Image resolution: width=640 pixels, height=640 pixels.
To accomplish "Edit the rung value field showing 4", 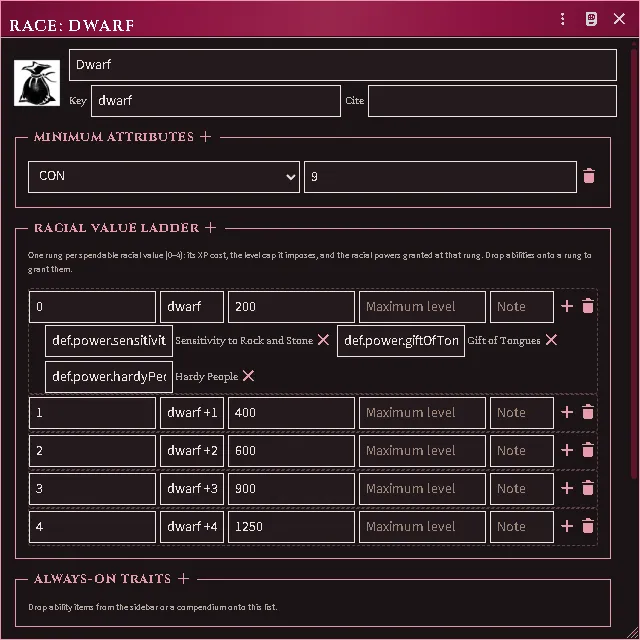I will (x=92, y=527).
